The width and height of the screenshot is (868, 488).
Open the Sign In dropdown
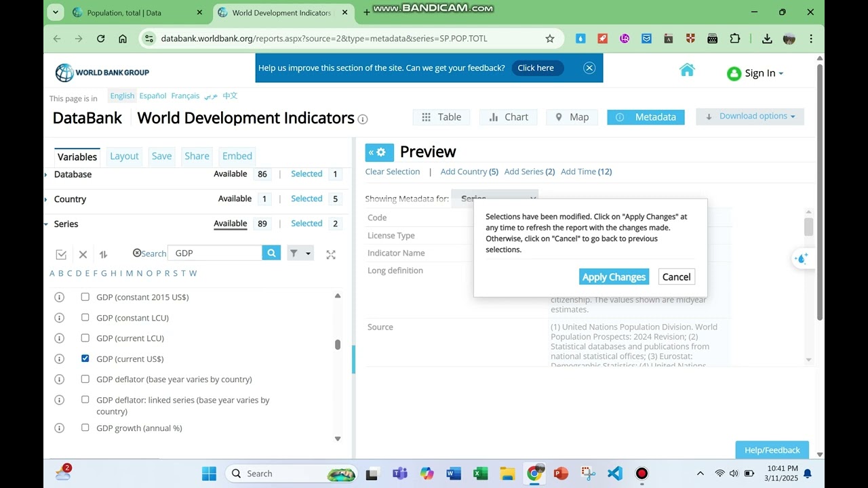click(x=755, y=73)
